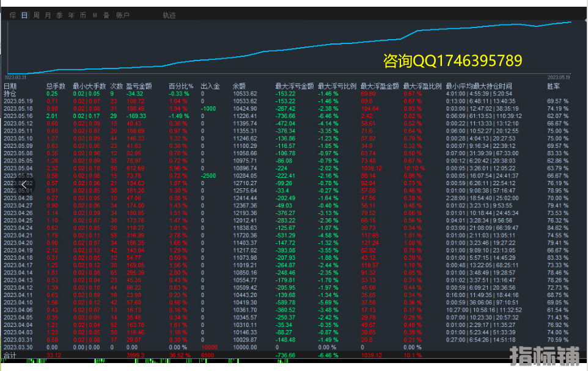Open the 轨迹 track tab
This screenshot has height=371, width=588.
tap(169, 15)
